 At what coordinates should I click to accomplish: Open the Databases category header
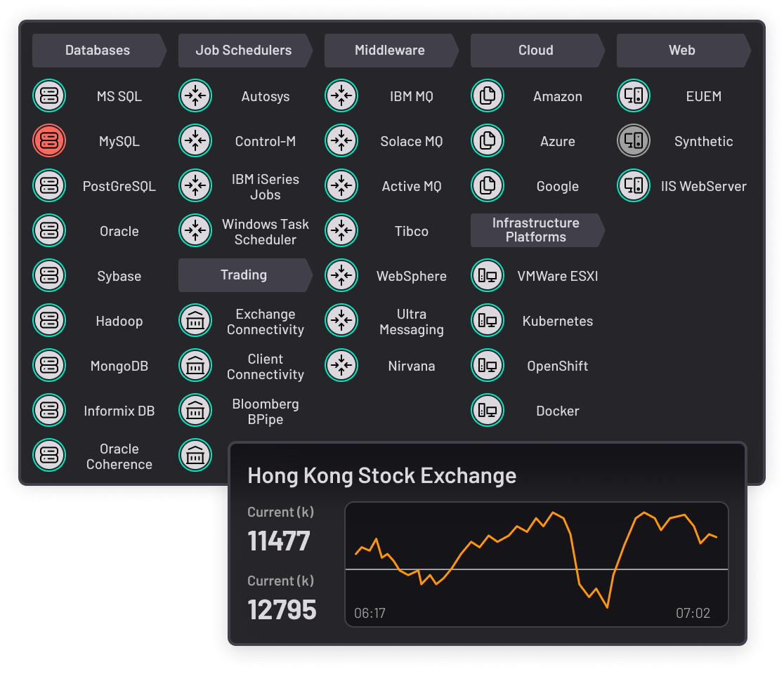pyautogui.click(x=98, y=51)
